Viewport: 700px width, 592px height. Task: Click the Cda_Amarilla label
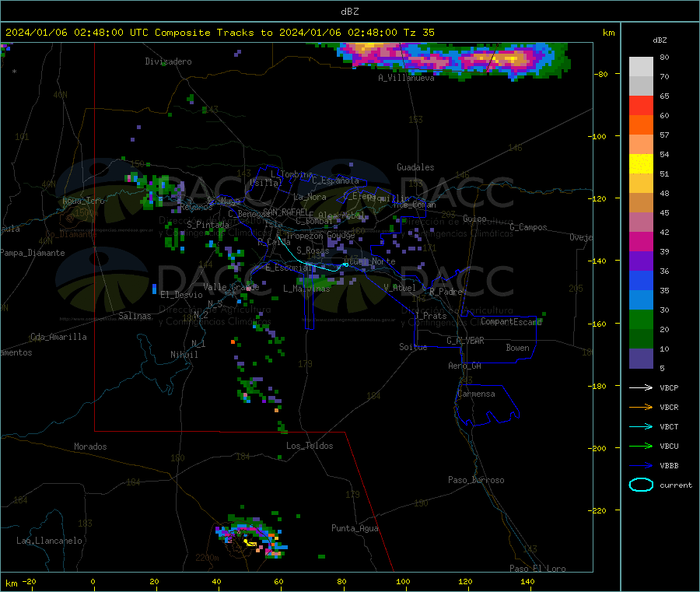pos(58,337)
